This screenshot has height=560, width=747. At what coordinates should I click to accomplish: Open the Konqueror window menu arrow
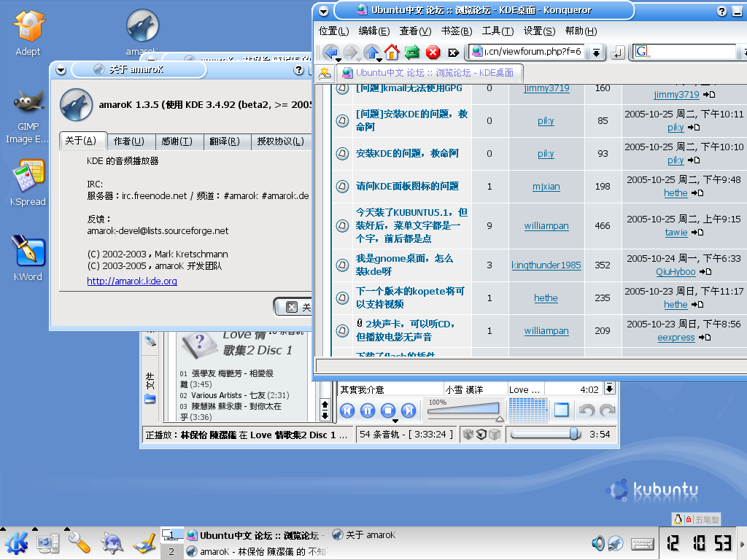pos(323,10)
